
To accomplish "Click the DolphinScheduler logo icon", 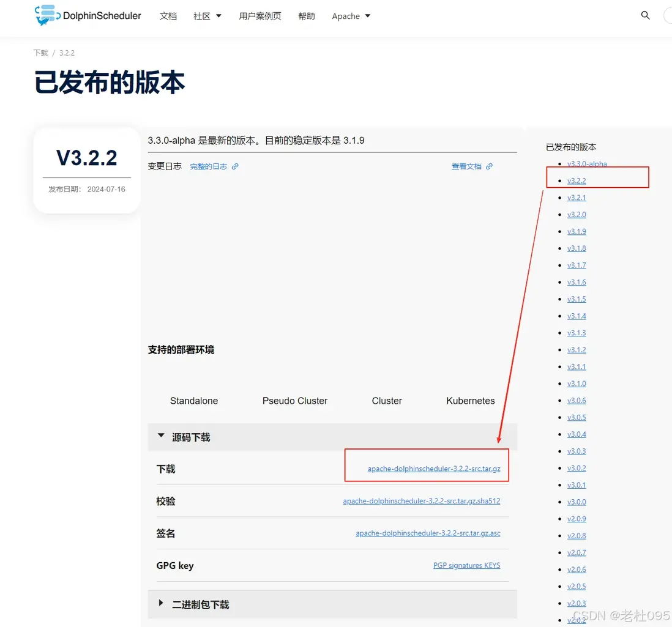I will coord(47,15).
